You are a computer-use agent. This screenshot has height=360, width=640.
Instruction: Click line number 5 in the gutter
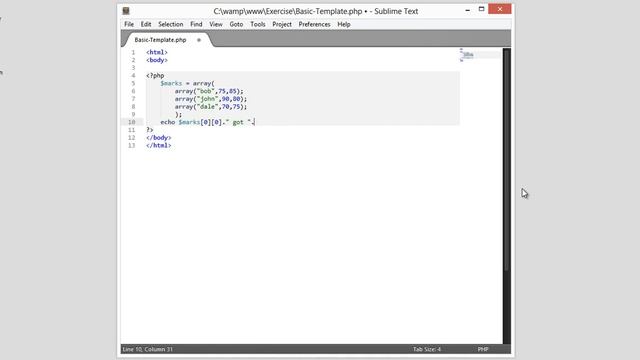[133, 83]
